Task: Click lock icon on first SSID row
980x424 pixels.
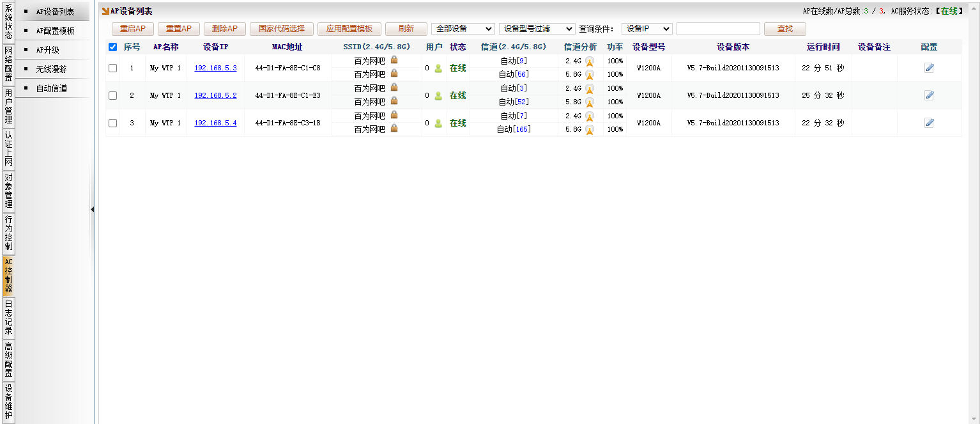Action: (x=394, y=60)
